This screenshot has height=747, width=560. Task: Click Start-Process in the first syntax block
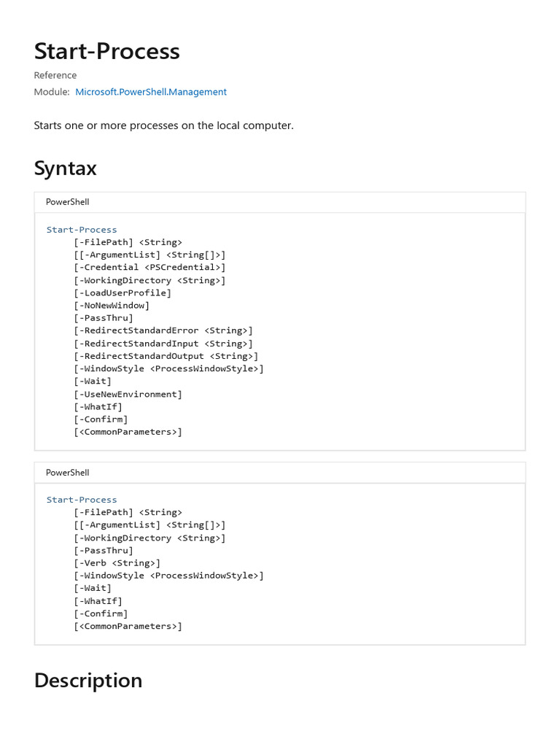(x=82, y=230)
